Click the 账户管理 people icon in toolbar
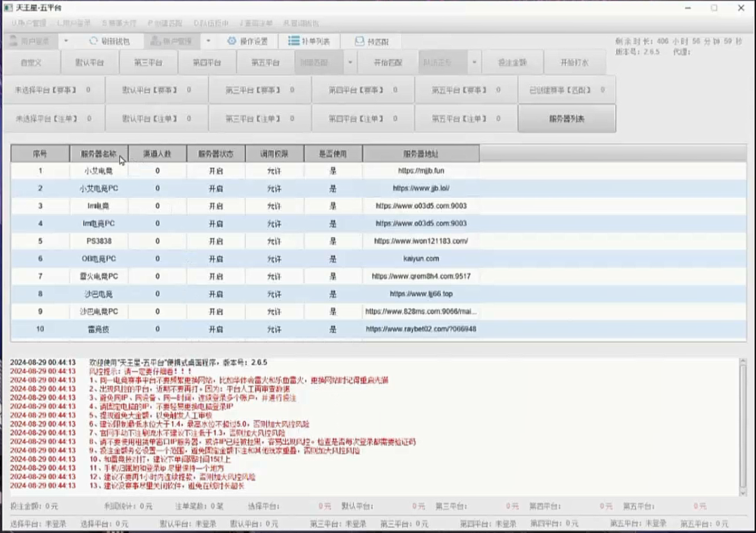756x533 pixels. [x=156, y=41]
